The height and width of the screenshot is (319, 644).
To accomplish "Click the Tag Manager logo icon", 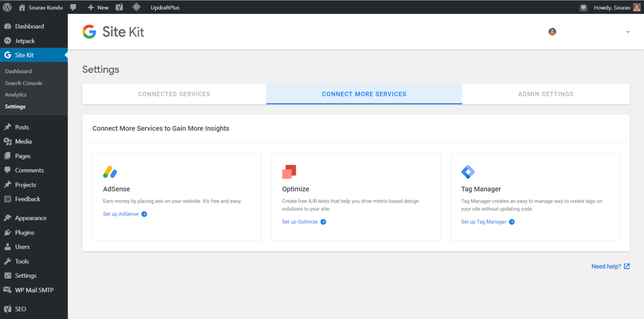I will (x=468, y=172).
